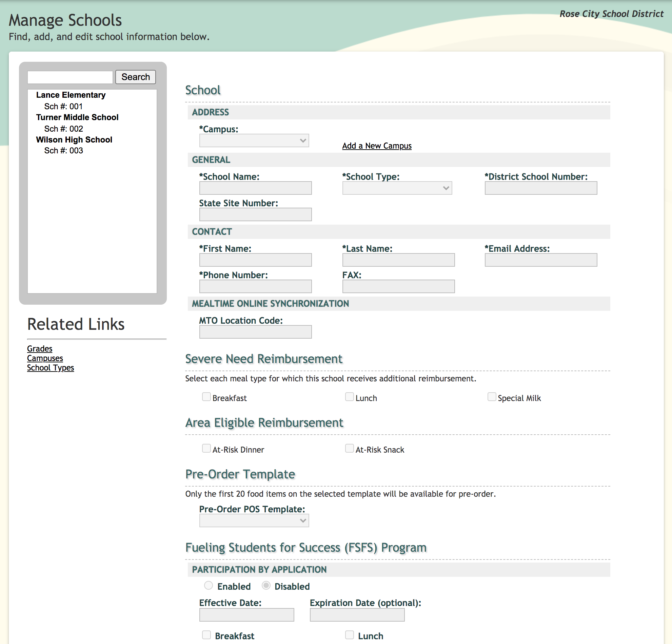Select Turner Middle School in list
Viewport: 672px width, 644px height.
click(77, 117)
